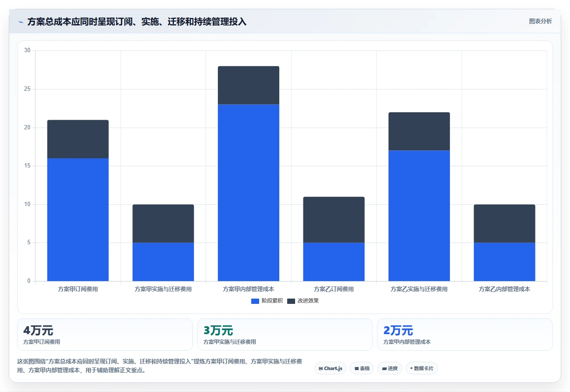Click the description paragraph below the cards
The image size is (570, 392).
160,366
